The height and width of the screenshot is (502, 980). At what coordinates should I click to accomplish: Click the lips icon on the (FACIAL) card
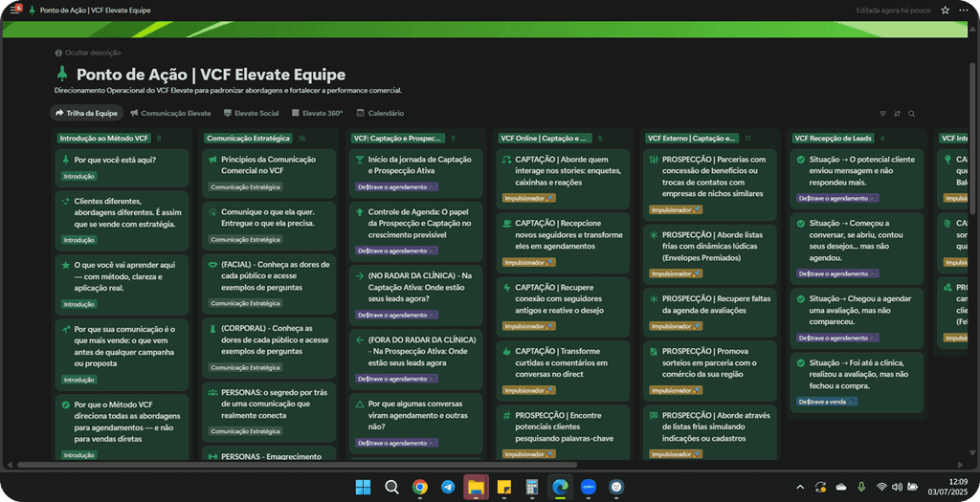point(212,265)
